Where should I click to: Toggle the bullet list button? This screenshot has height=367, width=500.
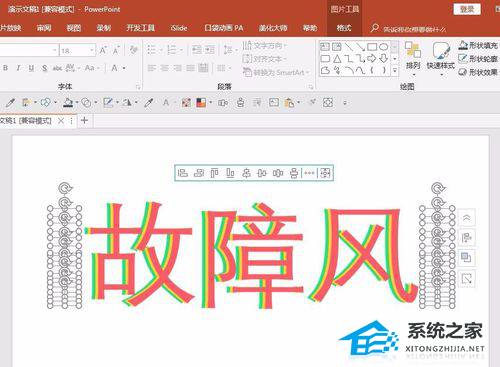point(152,50)
